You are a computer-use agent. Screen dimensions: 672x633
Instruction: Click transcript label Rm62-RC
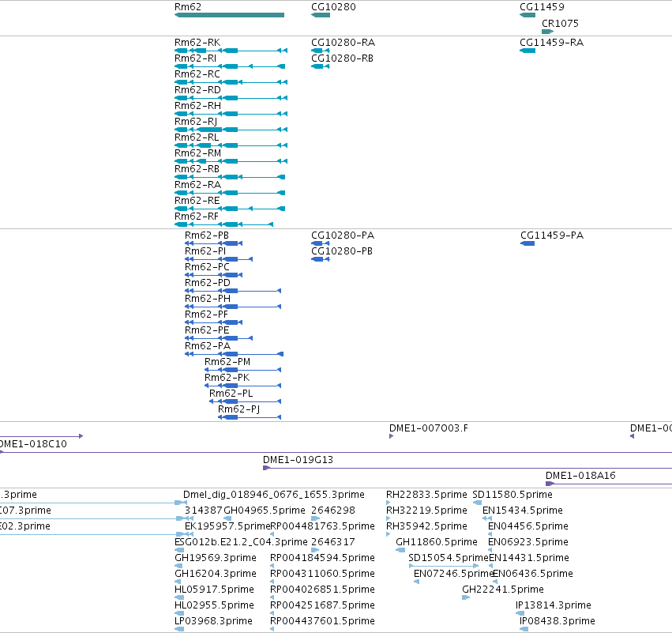point(197,74)
